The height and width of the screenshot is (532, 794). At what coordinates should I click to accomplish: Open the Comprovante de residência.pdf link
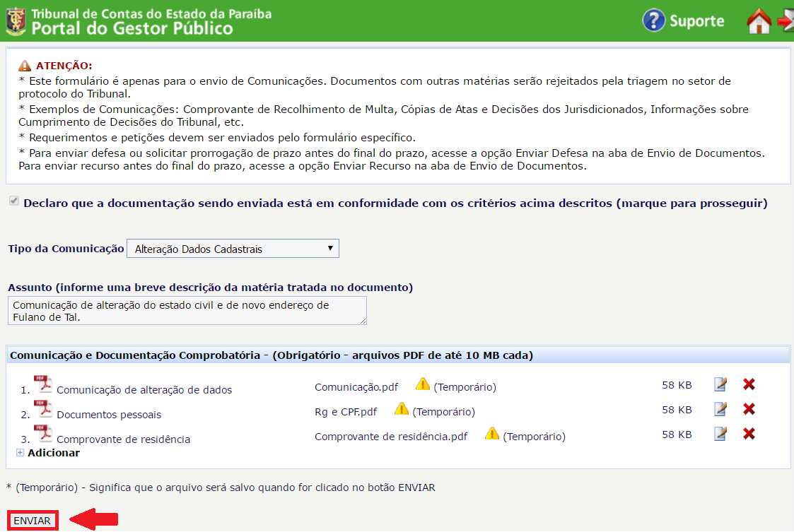click(391, 437)
